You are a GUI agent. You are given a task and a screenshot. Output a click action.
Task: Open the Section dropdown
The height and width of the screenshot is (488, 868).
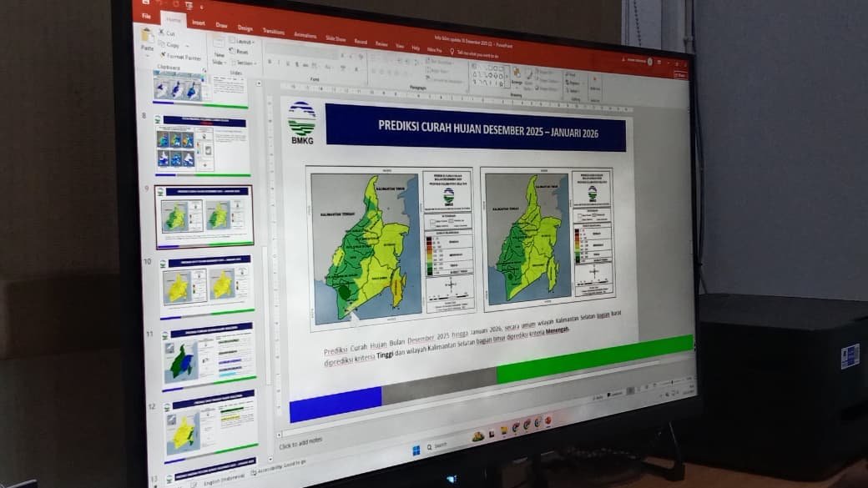point(243,63)
